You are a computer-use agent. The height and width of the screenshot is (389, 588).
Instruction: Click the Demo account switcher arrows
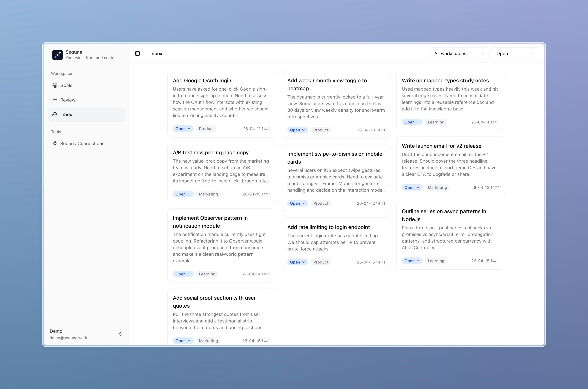[121, 334]
